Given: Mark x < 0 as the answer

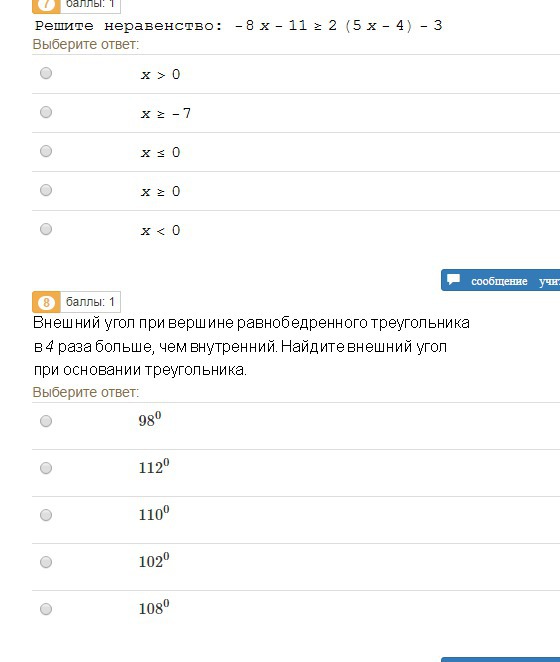Looking at the screenshot, I should (46, 229).
